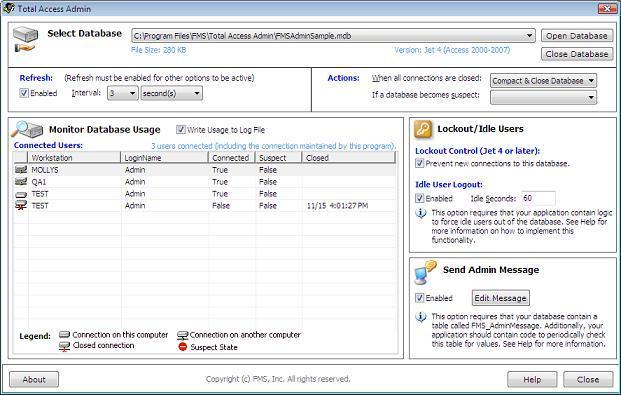Click the Help button
The image size is (621, 395).
[532, 380]
